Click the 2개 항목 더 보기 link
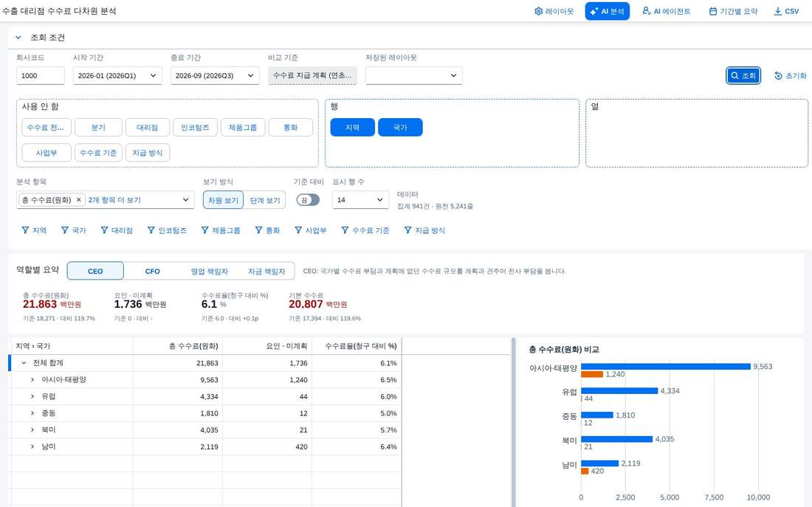This screenshot has width=812, height=507. tap(114, 200)
